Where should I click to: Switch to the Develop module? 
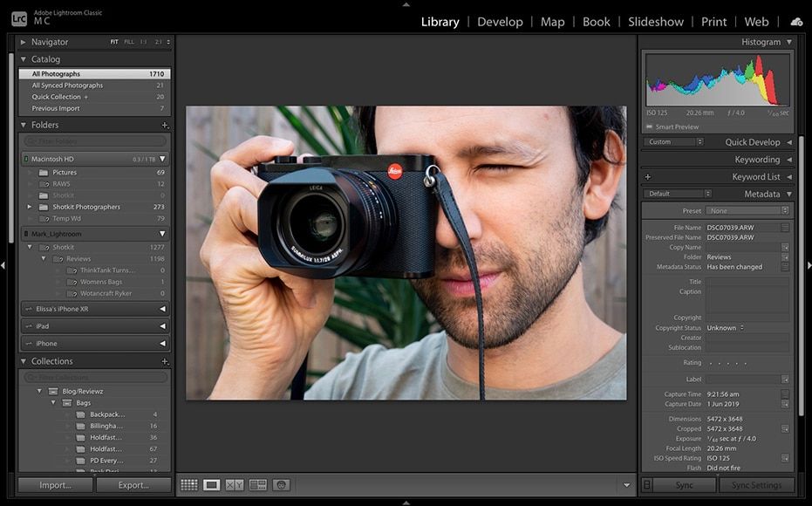[x=500, y=22]
